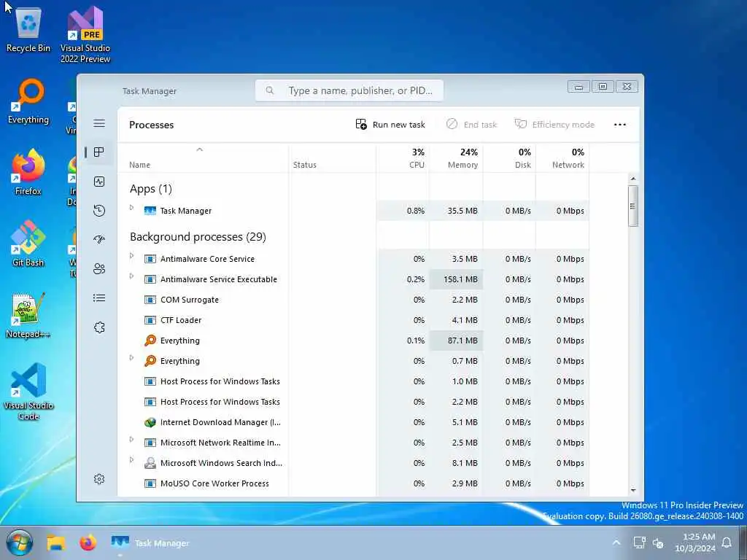Open the Startup apps icon in sidebar
747x560 pixels.
pyautogui.click(x=99, y=239)
